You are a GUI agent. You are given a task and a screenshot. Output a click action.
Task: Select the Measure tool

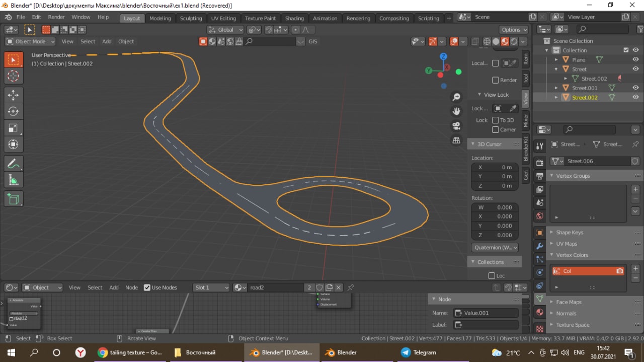[14, 180]
